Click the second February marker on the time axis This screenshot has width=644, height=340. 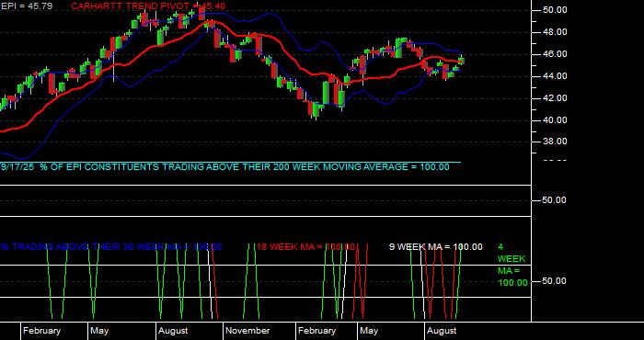[x=316, y=331]
